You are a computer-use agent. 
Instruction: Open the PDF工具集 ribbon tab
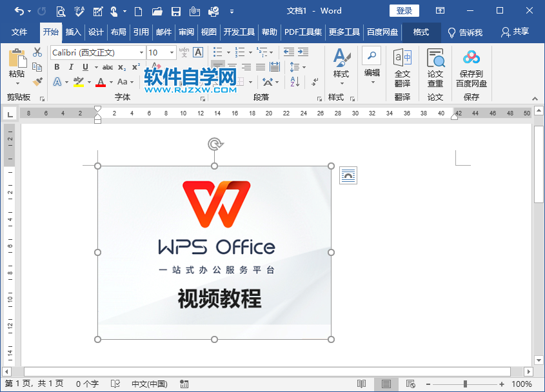tap(303, 30)
